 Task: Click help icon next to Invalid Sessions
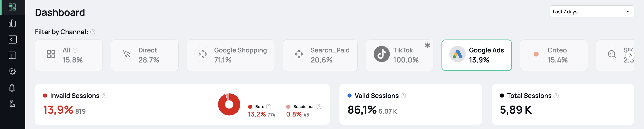(104, 96)
